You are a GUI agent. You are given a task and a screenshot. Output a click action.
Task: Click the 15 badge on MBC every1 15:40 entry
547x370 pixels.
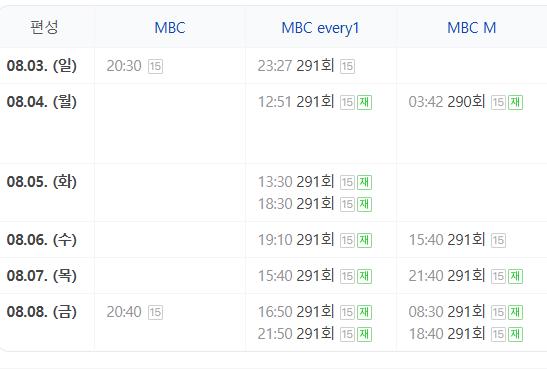[347, 277]
